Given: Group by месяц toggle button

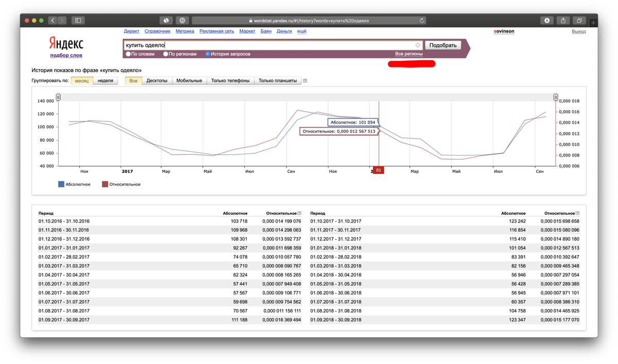Looking at the screenshot, I should (x=82, y=81).
